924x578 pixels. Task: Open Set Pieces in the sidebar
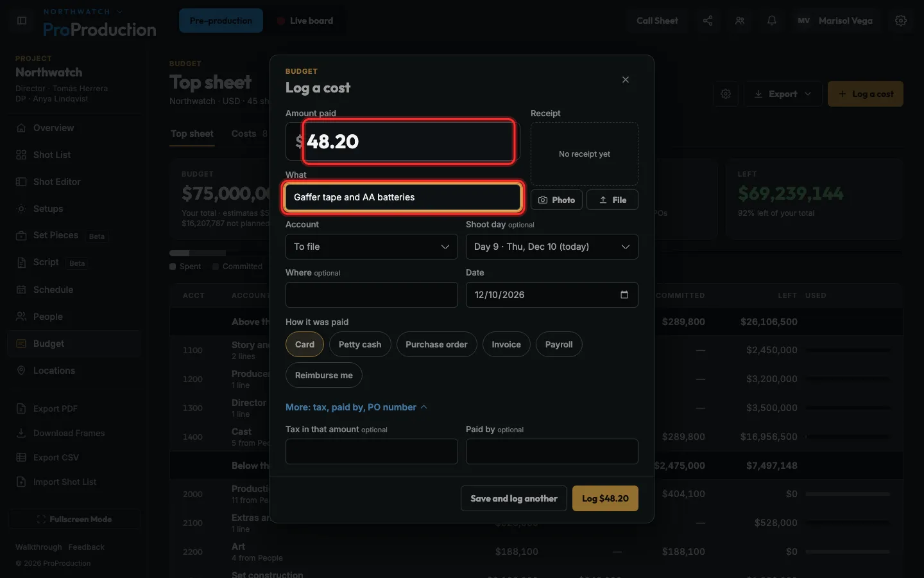click(74, 236)
